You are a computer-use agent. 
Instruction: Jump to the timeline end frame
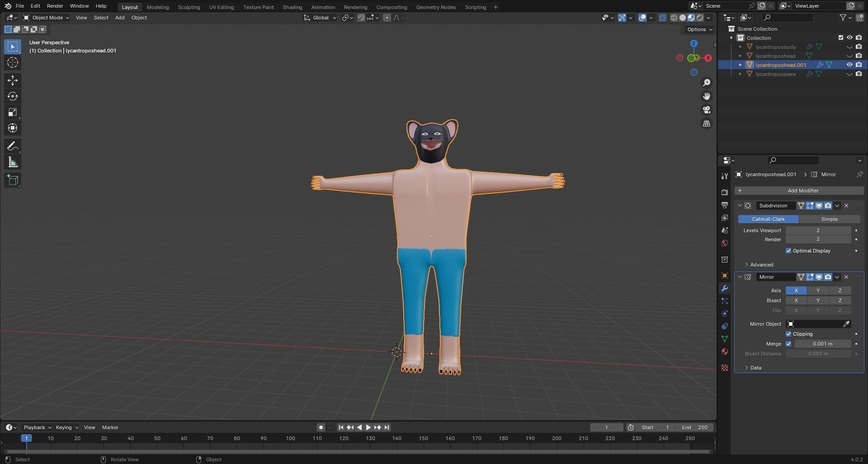coord(387,427)
